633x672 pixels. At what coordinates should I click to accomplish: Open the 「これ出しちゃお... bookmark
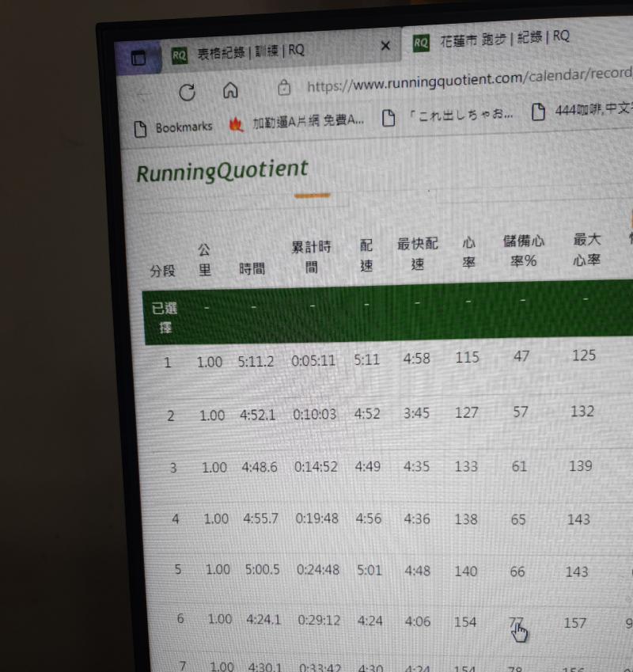(448, 116)
